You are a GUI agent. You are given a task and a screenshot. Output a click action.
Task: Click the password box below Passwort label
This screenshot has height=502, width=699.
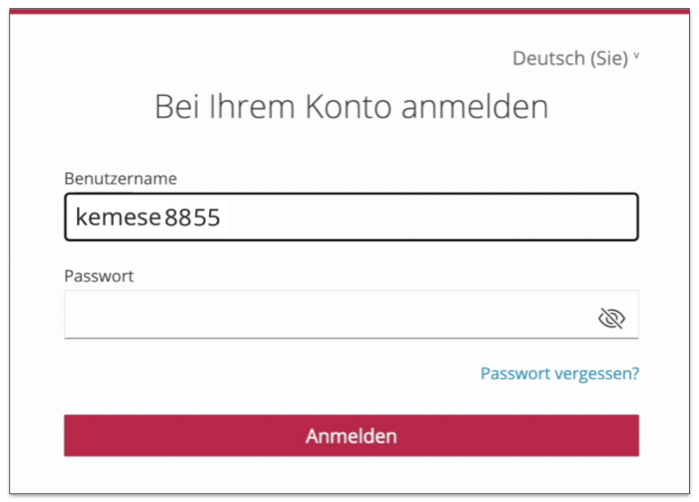[330, 318]
